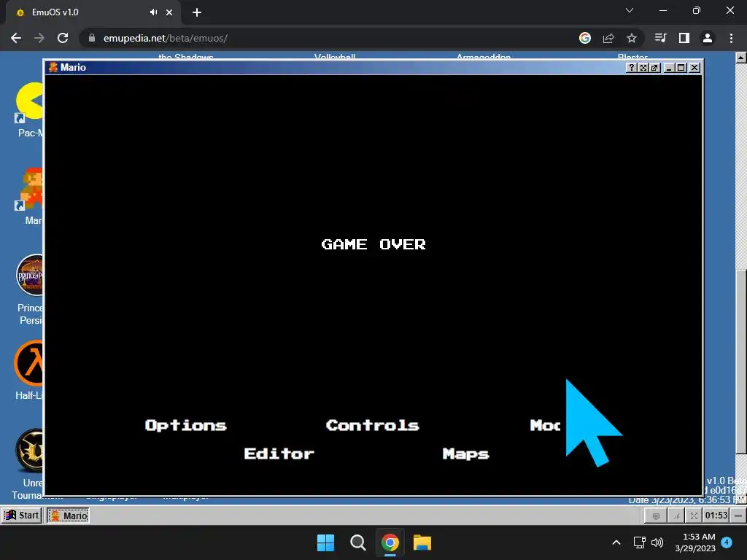Screen dimensions: 747x560
Task: Open the Half-Life desktop icon
Action: 29,370
